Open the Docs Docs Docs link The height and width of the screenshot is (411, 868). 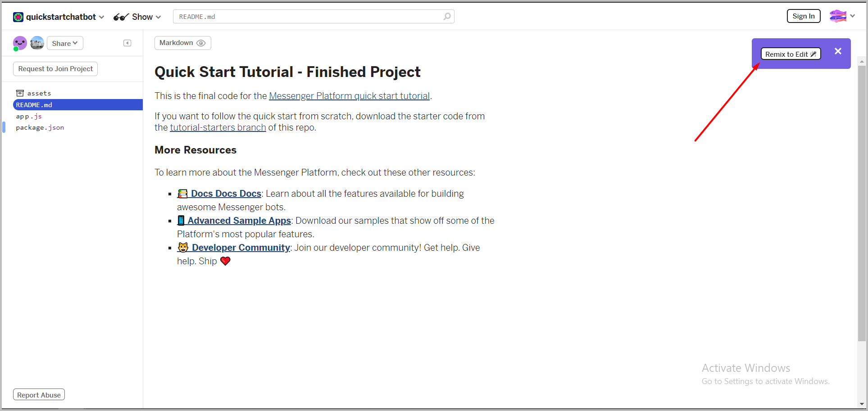(x=219, y=194)
